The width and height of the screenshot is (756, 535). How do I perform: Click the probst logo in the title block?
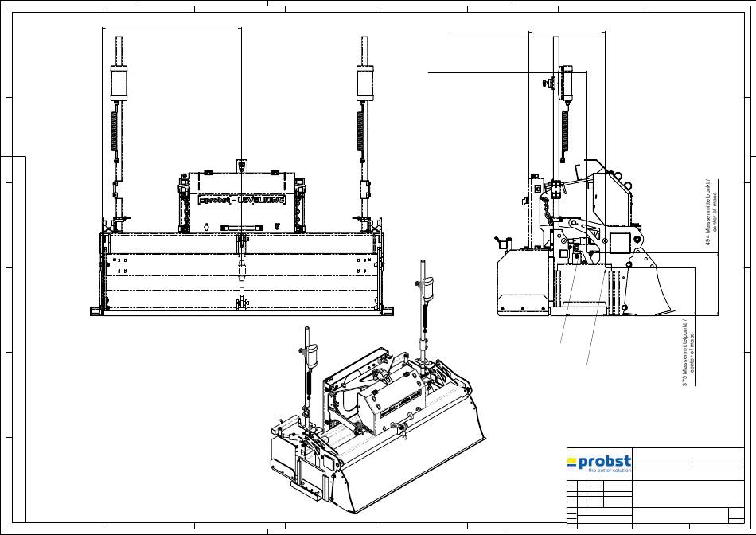599,463
